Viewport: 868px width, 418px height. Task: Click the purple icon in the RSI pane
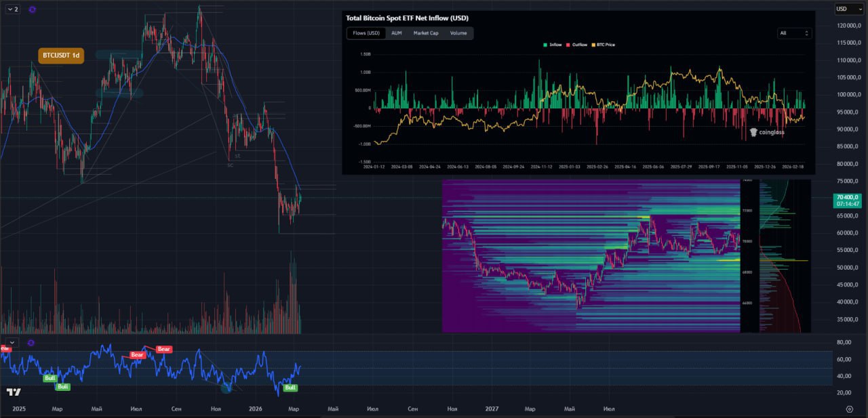[x=31, y=343]
